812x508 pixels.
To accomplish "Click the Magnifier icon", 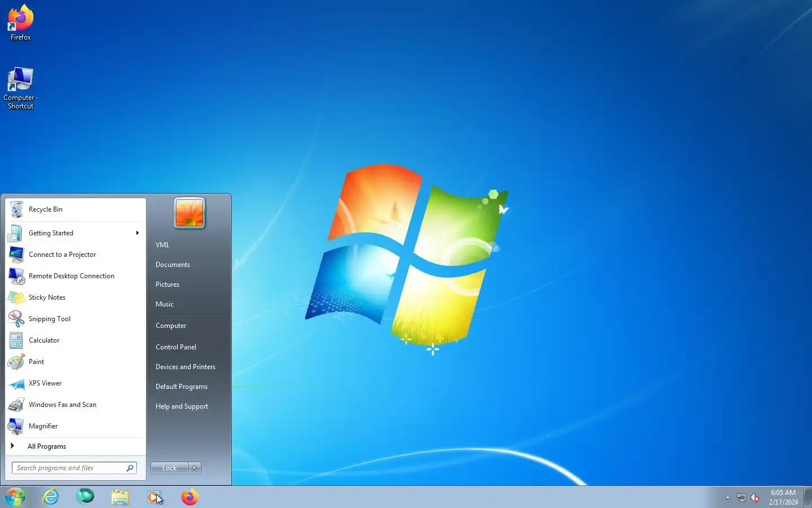I will coord(16,426).
